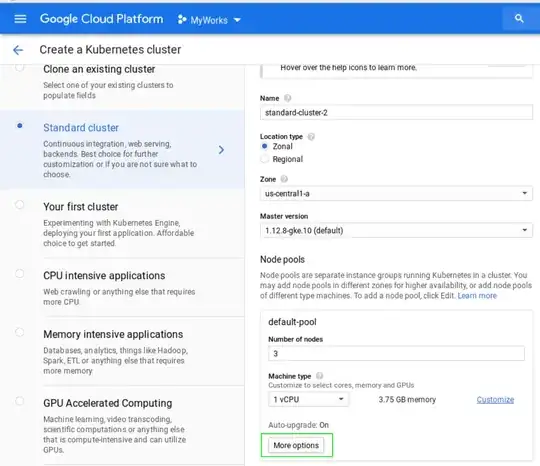The height and width of the screenshot is (466, 540).
Task: Go back using the left arrow
Action: (x=18, y=50)
